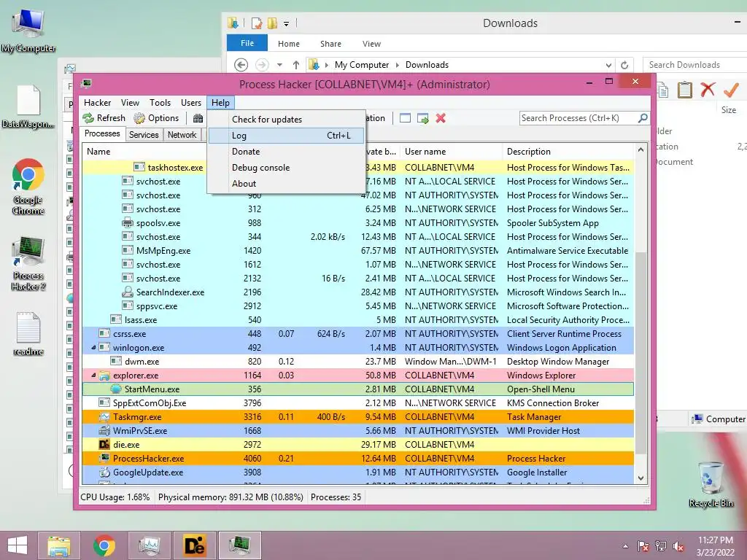Collapse the winlogon.exe tree node
The height and width of the screenshot is (560, 747).
coord(93,348)
